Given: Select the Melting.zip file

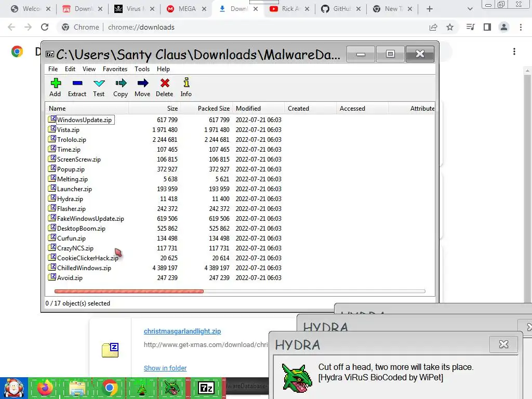Looking at the screenshot, I should click(72, 179).
